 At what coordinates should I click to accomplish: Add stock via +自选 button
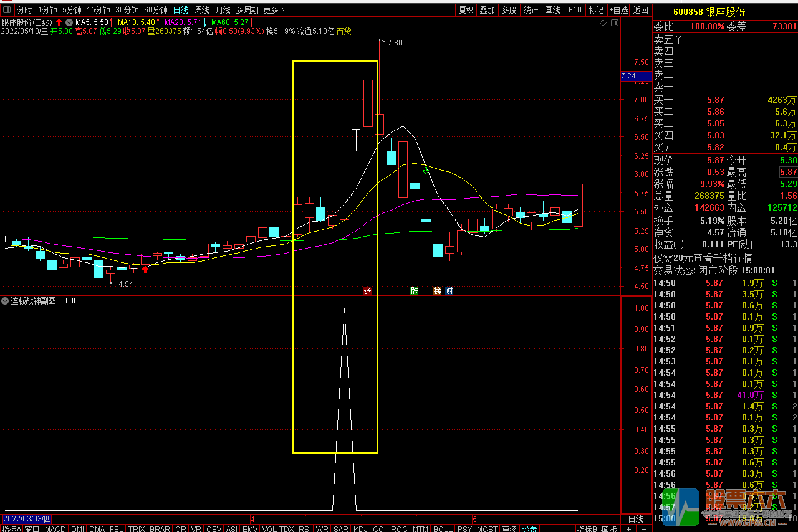pos(618,10)
